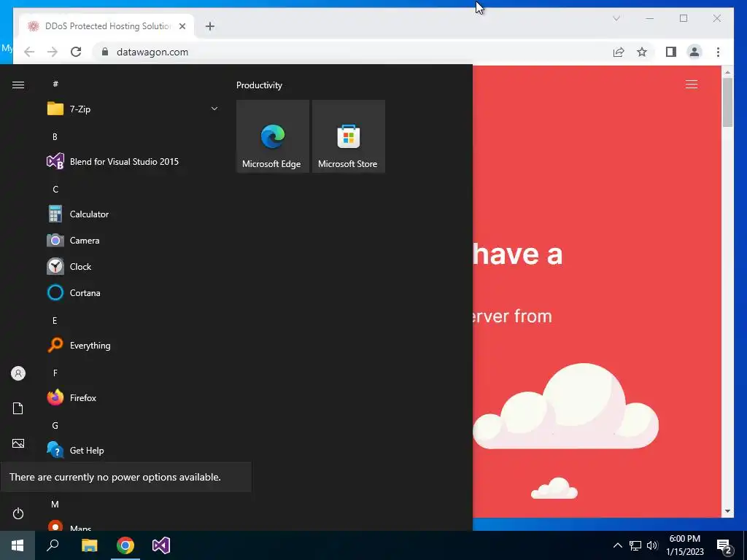The image size is (747, 560).
Task: Open the Action Center notifications
Action: point(724,545)
